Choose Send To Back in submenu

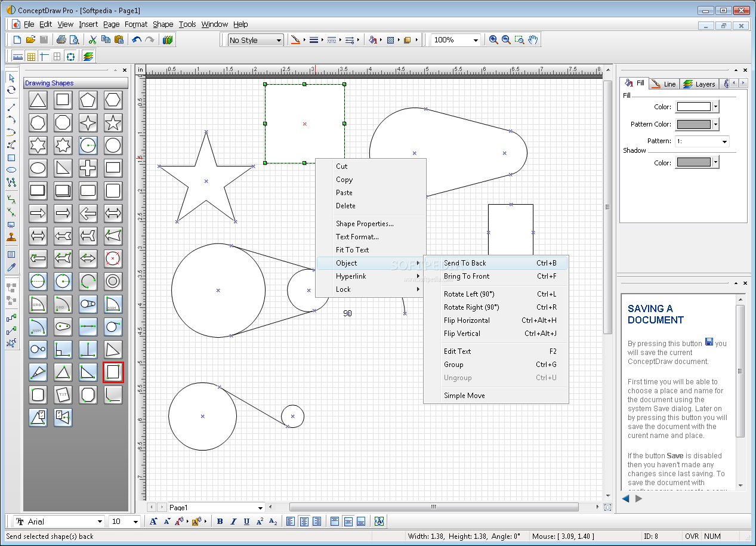pos(496,263)
